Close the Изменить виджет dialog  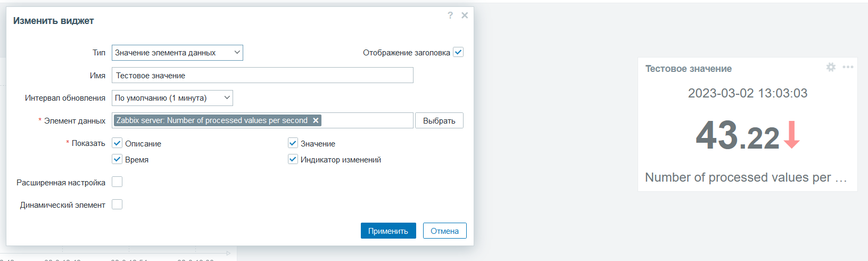coord(465,15)
